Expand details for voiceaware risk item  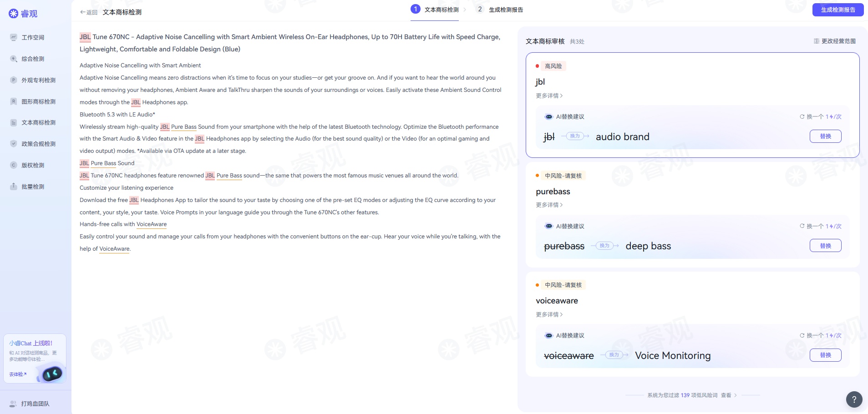click(549, 314)
